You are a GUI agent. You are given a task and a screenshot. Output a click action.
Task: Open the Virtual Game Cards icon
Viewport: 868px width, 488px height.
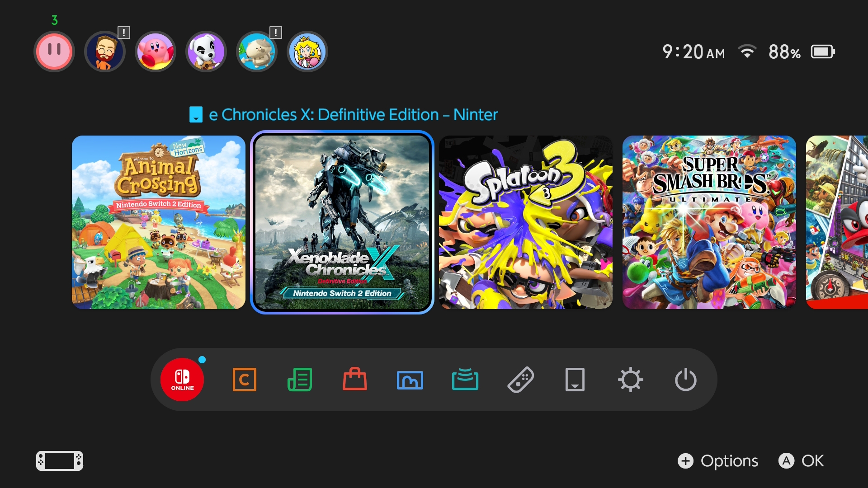point(575,380)
